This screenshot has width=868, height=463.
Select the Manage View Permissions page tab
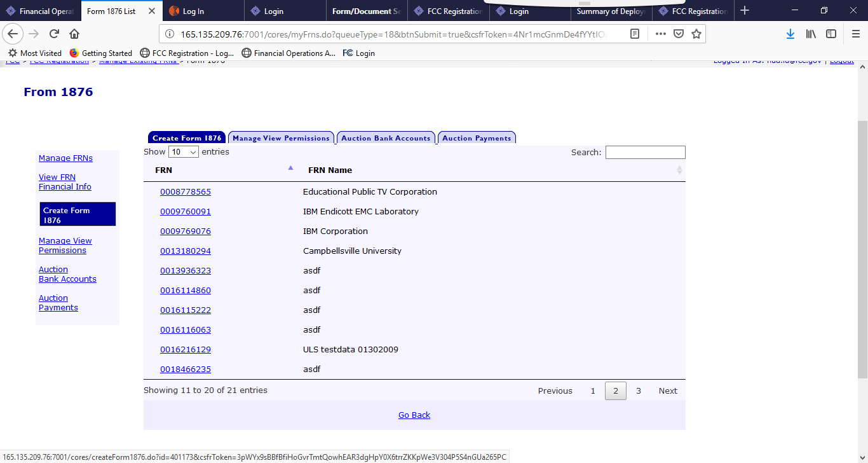click(281, 138)
